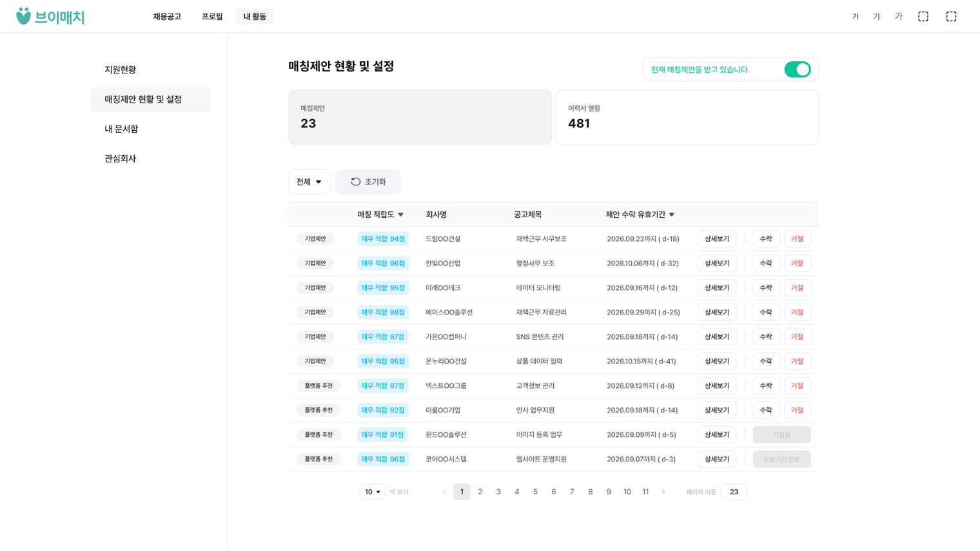
Task: Go to page 2
Action: tap(480, 492)
